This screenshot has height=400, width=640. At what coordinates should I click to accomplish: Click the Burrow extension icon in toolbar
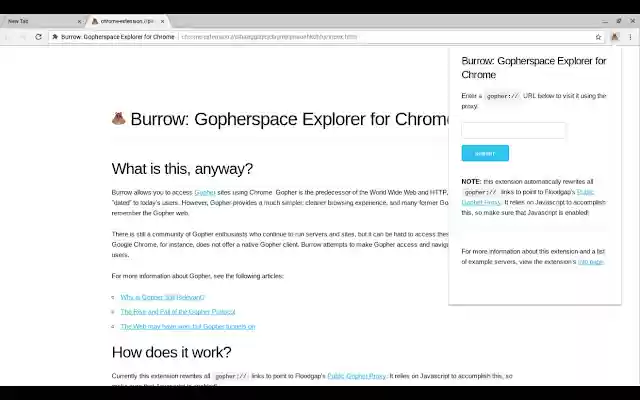coord(615,37)
